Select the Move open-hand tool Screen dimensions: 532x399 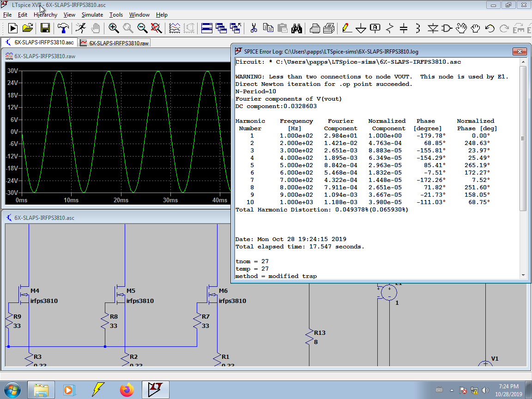461,28
